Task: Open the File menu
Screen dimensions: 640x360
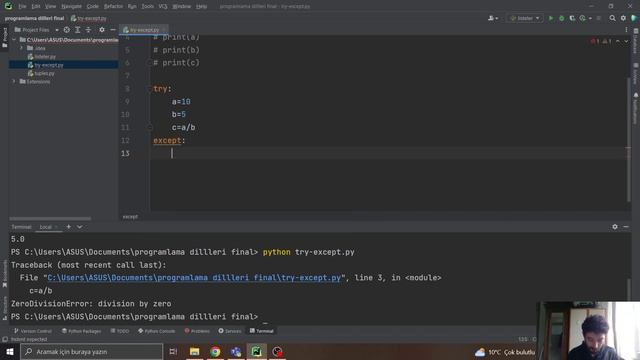Action: 22,6
